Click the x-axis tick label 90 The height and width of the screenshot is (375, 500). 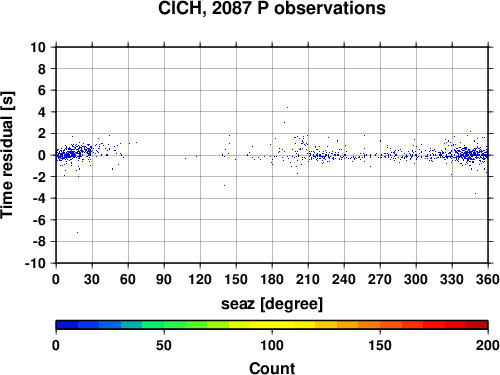[x=164, y=279]
